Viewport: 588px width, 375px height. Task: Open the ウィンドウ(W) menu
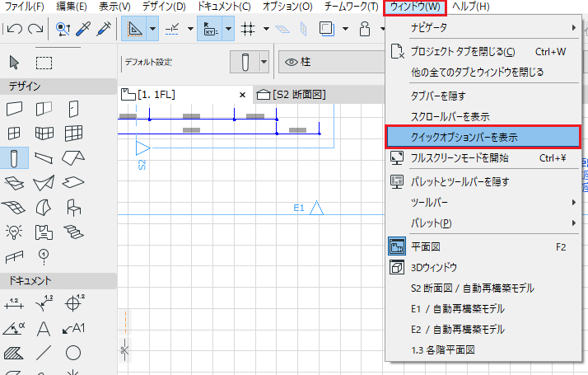(415, 7)
